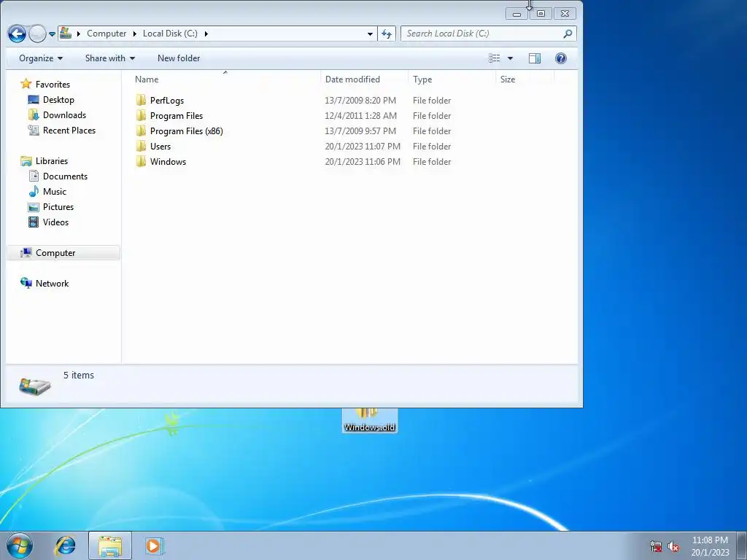Open Recent Places under Favorites
This screenshot has height=560, width=747.
[69, 130]
